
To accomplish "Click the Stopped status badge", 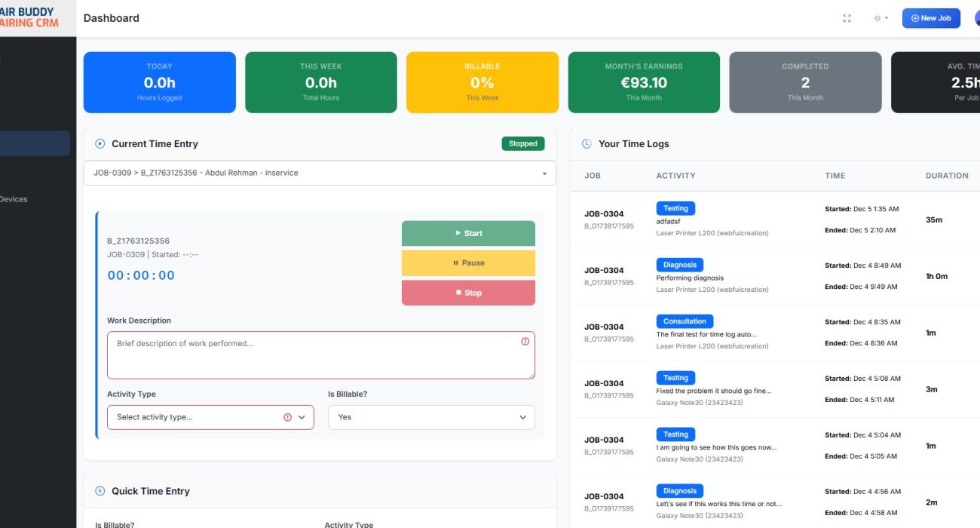I will (523, 143).
